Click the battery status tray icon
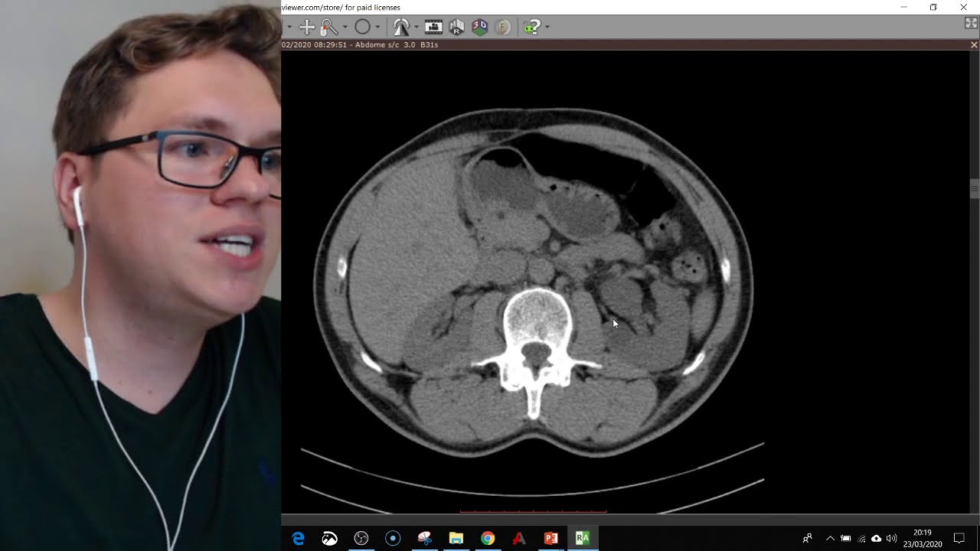Image resolution: width=980 pixels, height=551 pixels. pos(846,539)
